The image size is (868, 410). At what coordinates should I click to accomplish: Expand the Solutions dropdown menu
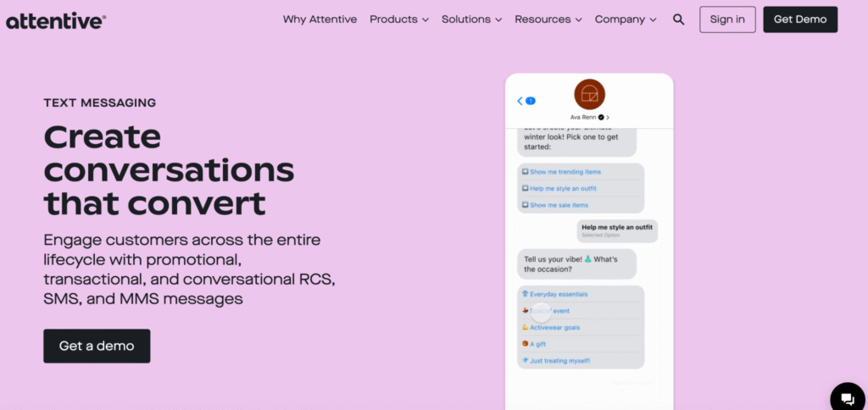pos(471,19)
